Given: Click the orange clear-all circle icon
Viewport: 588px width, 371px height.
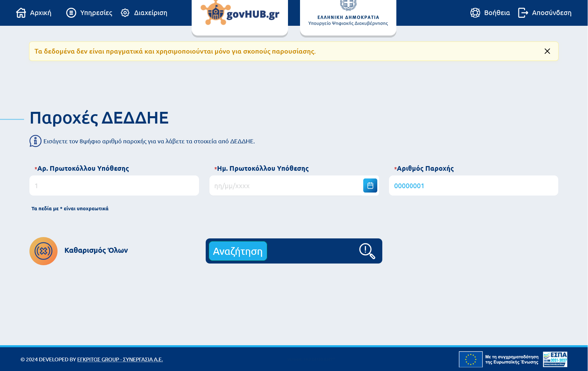Looking at the screenshot, I should (x=43, y=251).
